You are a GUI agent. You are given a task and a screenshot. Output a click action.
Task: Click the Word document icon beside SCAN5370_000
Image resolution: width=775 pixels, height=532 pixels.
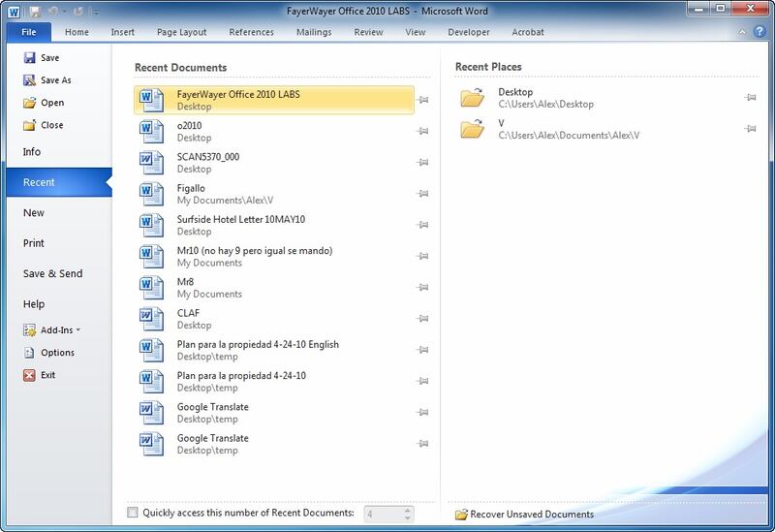(x=151, y=162)
